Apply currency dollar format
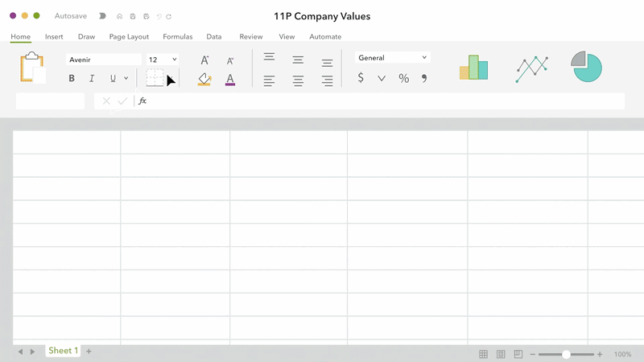 [x=361, y=77]
